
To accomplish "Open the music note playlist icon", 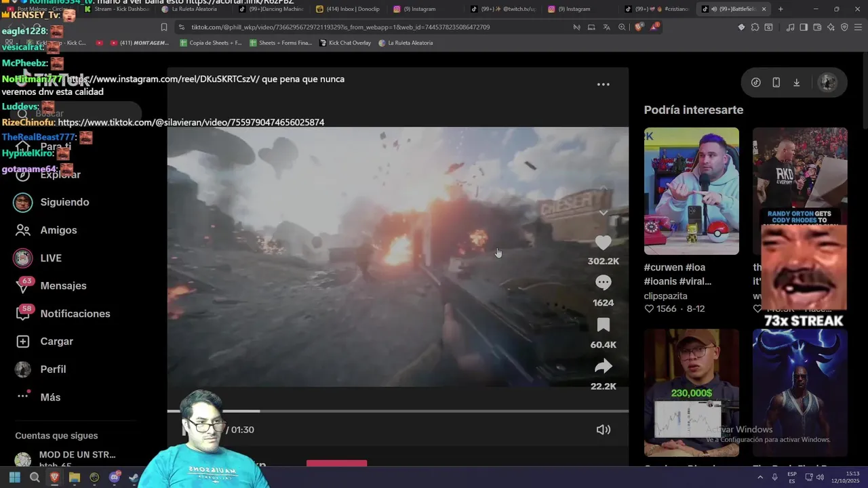I will pyautogui.click(x=790, y=27).
